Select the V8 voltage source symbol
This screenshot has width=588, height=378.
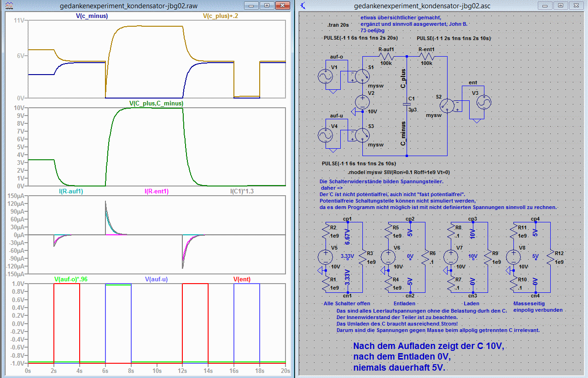tap(513, 256)
